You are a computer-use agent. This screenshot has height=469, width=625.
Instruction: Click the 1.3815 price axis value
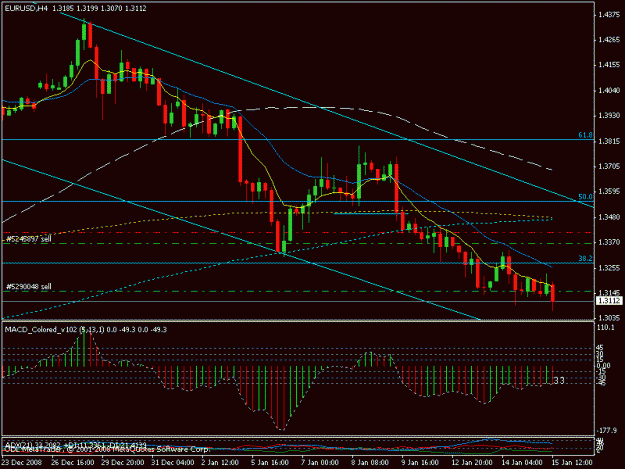609,141
